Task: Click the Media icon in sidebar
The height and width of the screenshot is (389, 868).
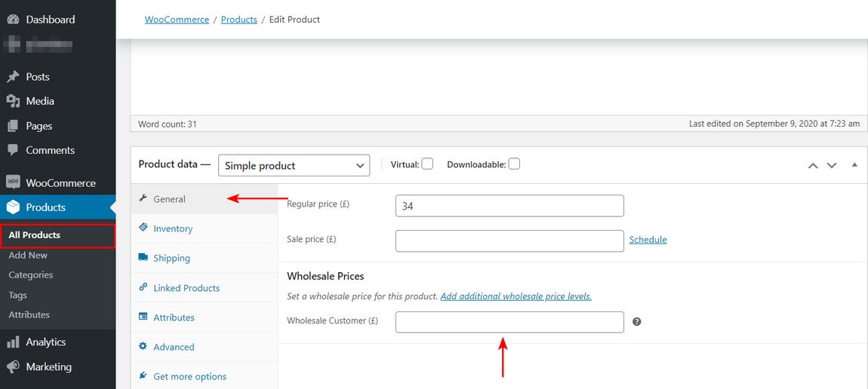Action: [14, 101]
